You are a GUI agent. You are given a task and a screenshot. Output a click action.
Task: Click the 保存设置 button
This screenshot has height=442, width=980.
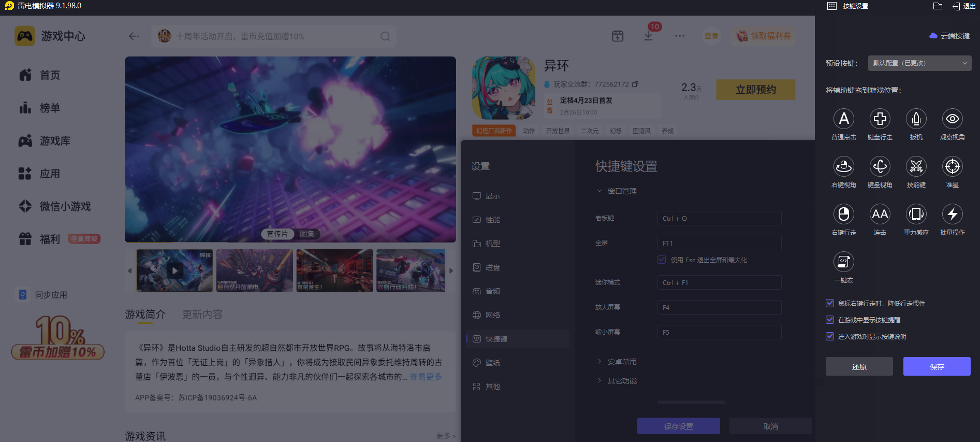pos(679,426)
